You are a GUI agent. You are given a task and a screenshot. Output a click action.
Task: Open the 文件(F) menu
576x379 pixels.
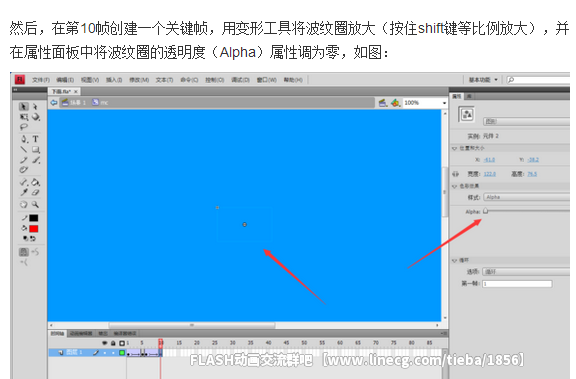(41, 80)
